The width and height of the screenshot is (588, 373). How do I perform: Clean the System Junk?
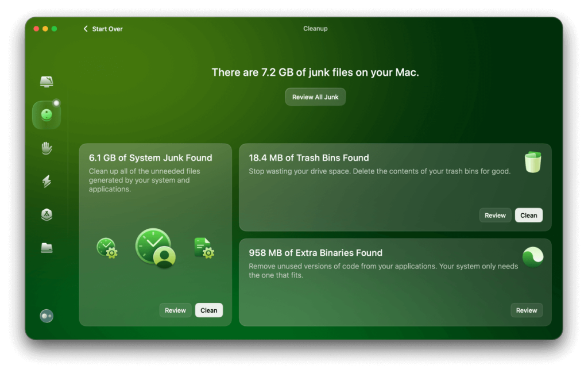coord(208,310)
